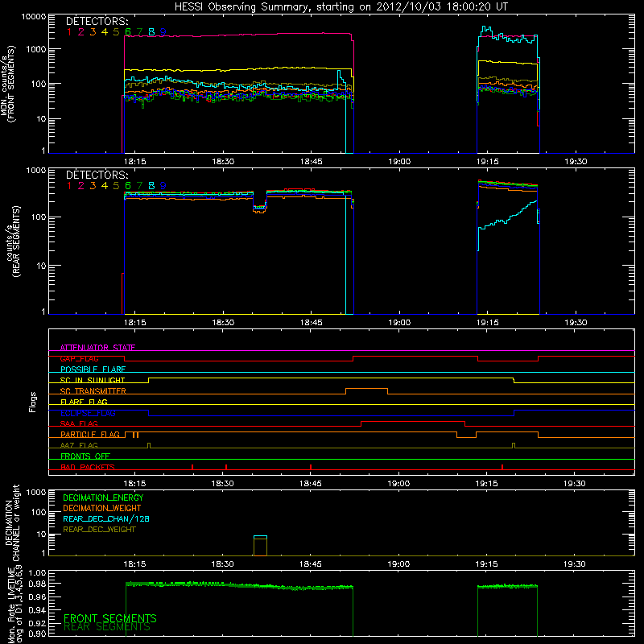This screenshot has height=644, width=644.
Task: Click detector 1 in the front segments legend
Action: 69,32
